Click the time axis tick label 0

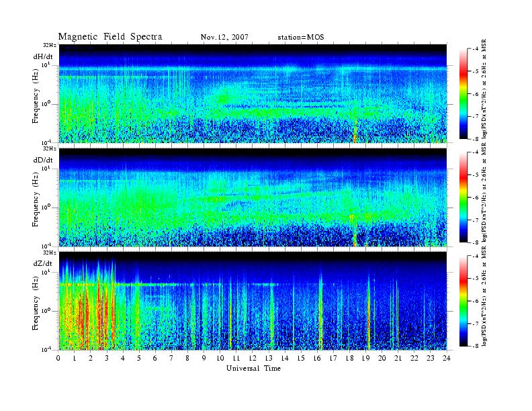pyautogui.click(x=58, y=358)
